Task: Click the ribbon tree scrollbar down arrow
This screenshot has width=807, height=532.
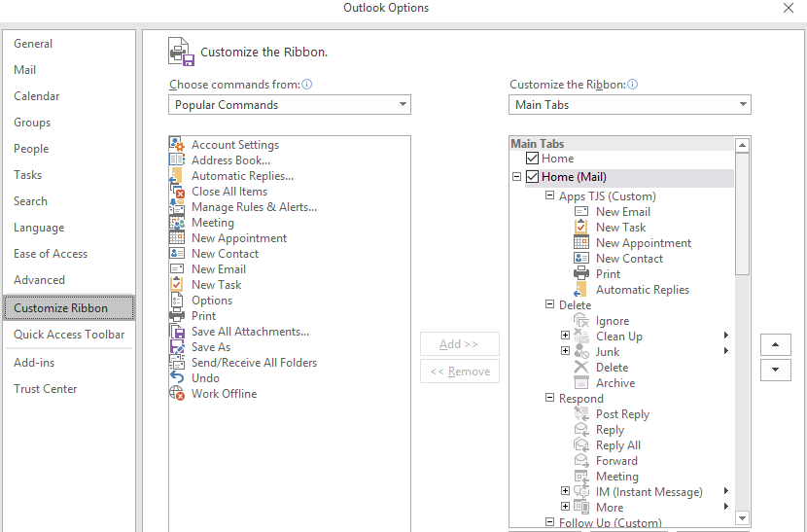Action: [x=742, y=517]
